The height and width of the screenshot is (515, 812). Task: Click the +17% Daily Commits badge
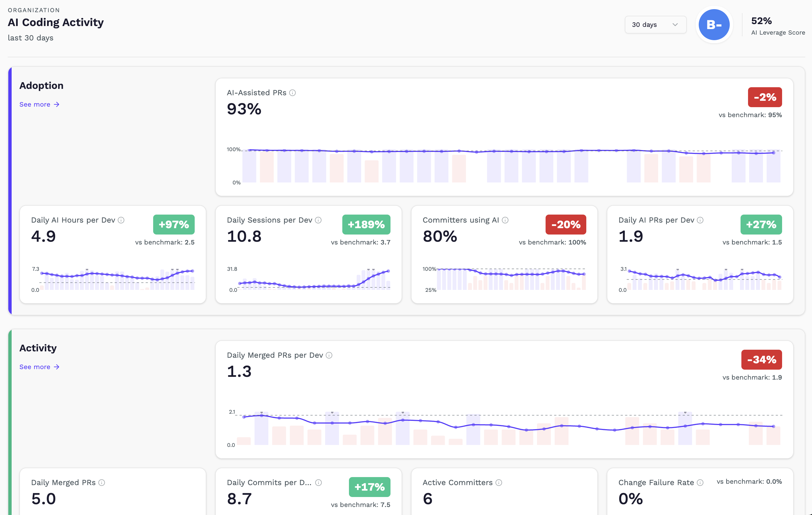click(369, 487)
